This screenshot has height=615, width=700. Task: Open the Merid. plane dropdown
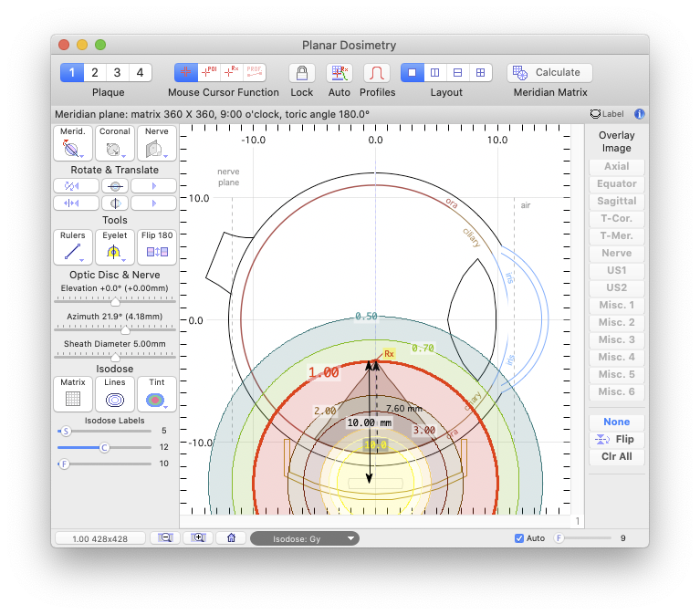pos(73,143)
